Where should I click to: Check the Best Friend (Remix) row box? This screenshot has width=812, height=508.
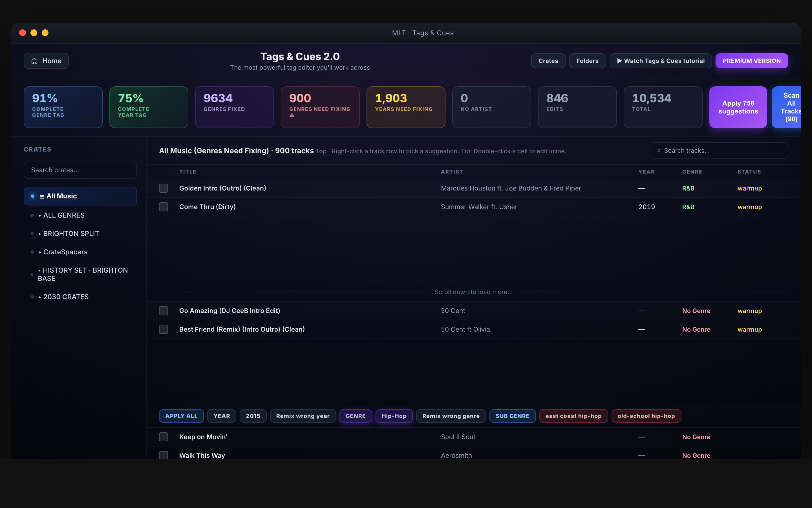pyautogui.click(x=164, y=329)
